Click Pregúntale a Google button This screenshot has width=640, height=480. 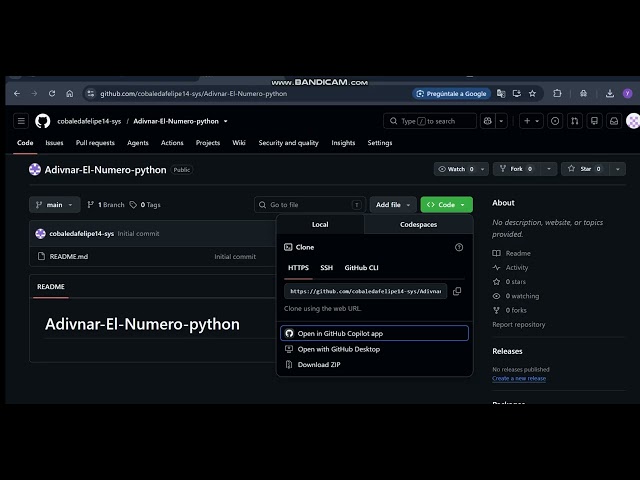pyautogui.click(x=451, y=93)
